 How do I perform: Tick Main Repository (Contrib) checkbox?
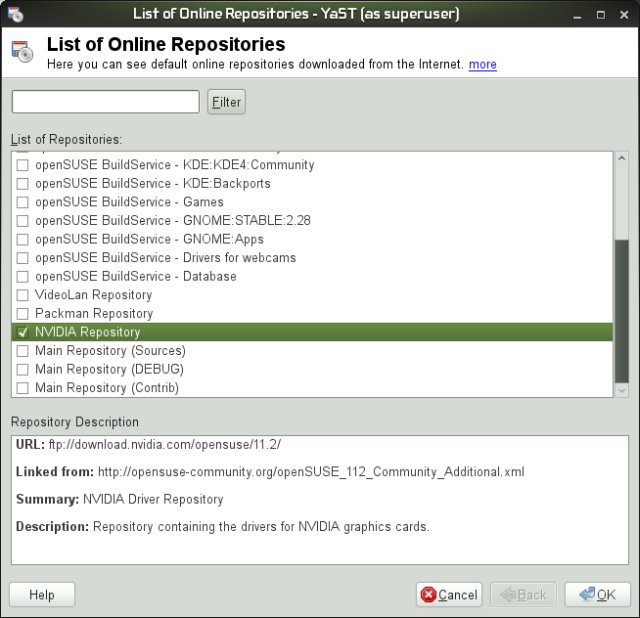[22, 388]
